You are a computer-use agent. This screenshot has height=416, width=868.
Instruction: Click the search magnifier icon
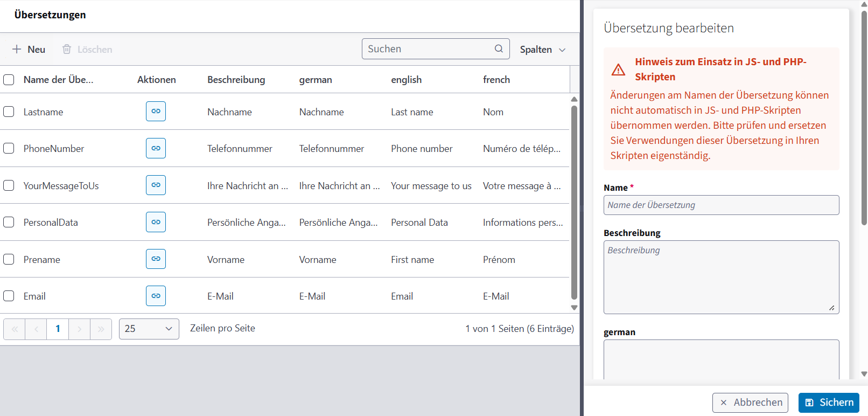(x=499, y=48)
